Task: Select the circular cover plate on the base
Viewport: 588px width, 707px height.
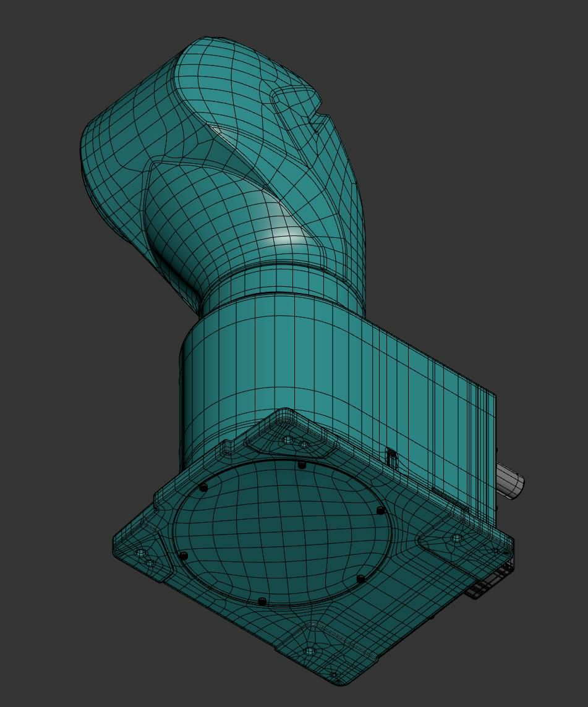Action: tap(283, 533)
